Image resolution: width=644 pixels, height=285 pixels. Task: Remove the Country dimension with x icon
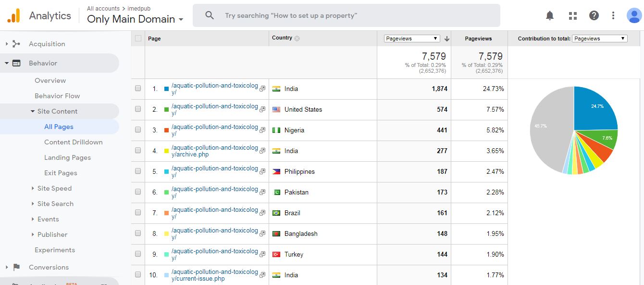297,39
